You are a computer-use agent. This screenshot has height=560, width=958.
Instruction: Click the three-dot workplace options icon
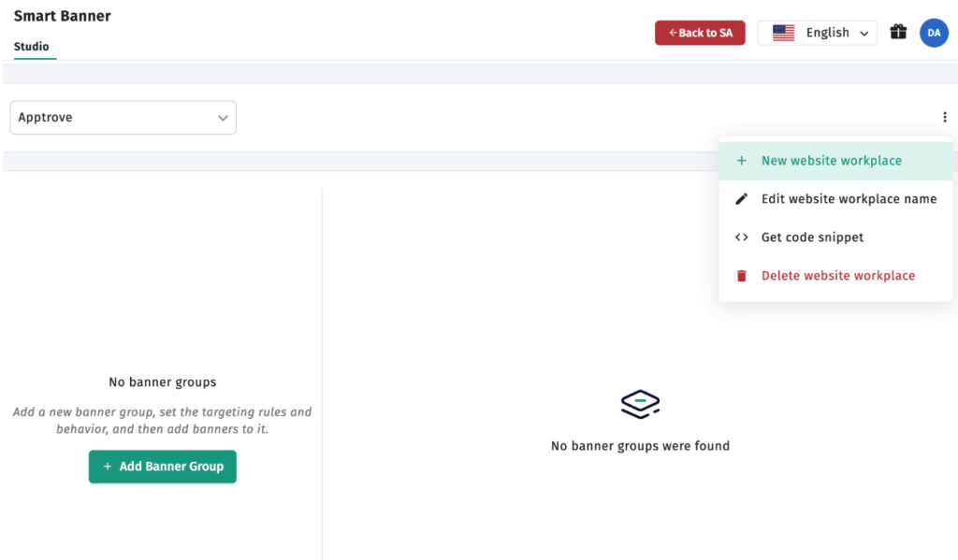point(945,117)
